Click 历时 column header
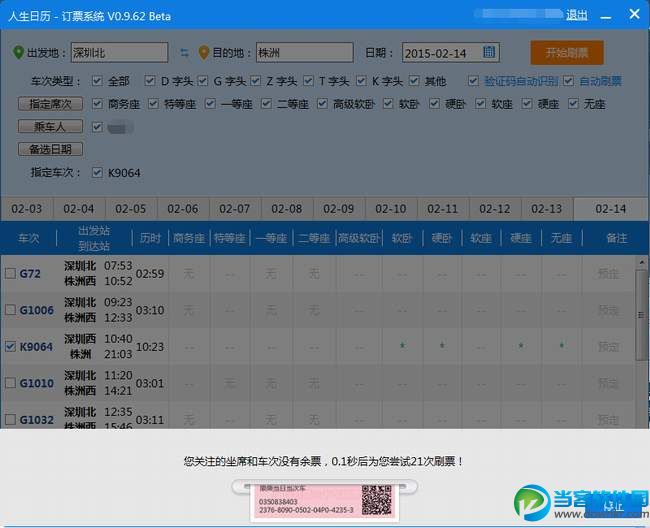650x528 pixels. [150, 238]
